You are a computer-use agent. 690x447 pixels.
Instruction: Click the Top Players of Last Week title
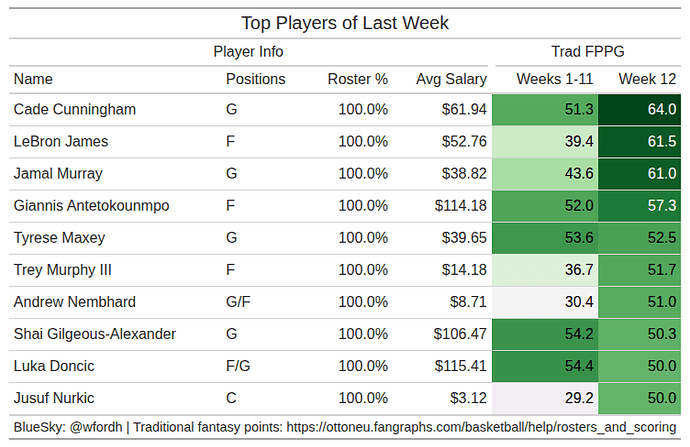coord(345,22)
